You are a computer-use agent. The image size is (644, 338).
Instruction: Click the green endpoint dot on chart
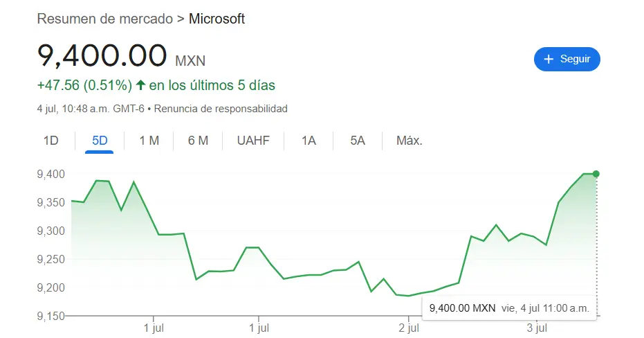coord(596,174)
